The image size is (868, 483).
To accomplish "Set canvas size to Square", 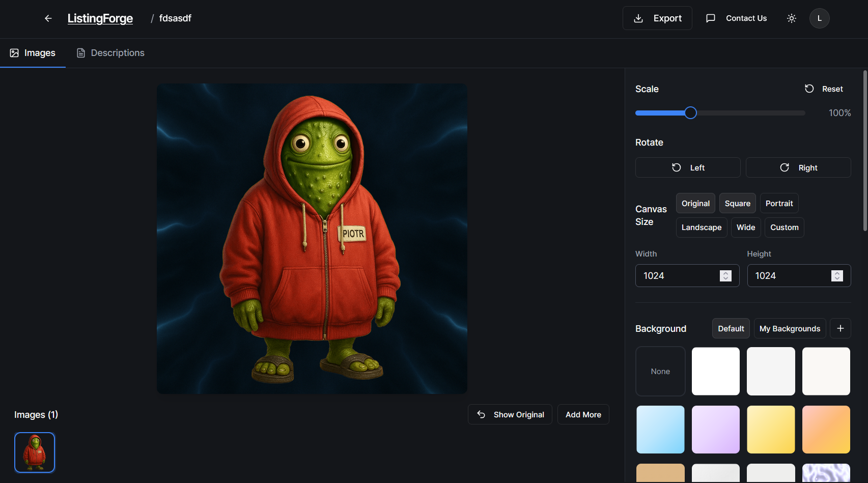I will [737, 203].
